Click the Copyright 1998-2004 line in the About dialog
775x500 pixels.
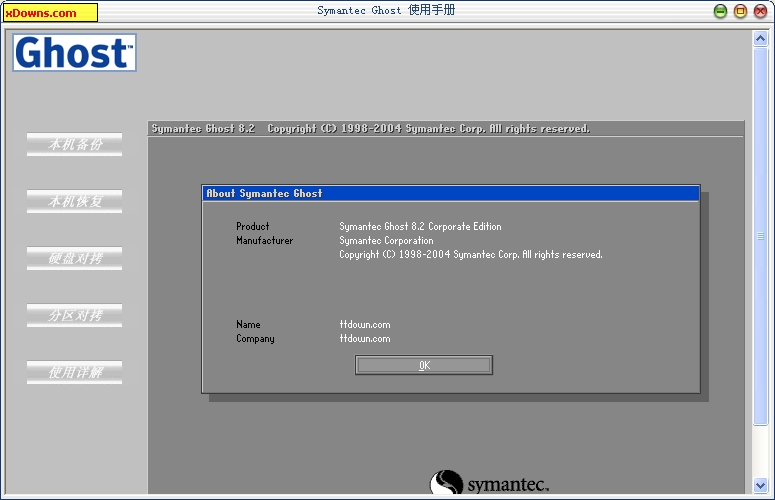coord(471,254)
